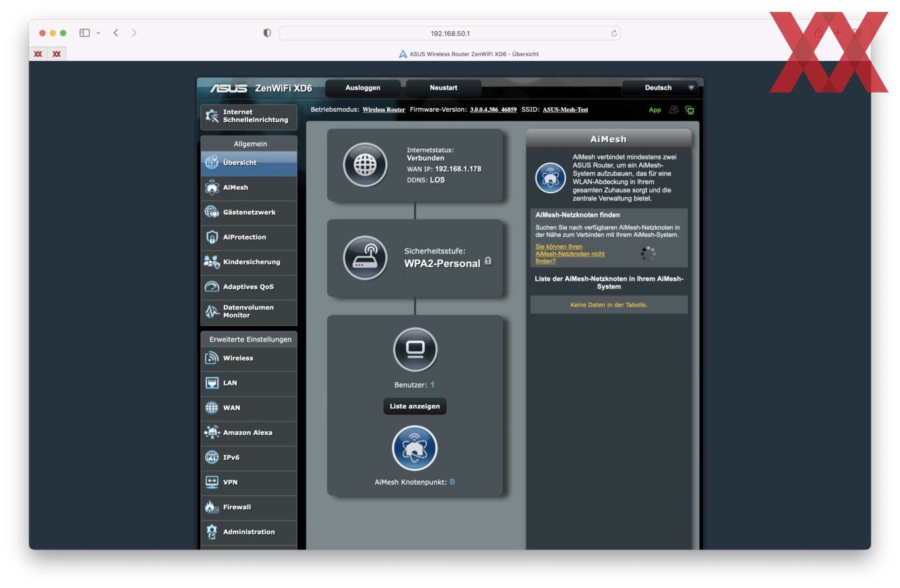Click the App link in the header

click(654, 110)
